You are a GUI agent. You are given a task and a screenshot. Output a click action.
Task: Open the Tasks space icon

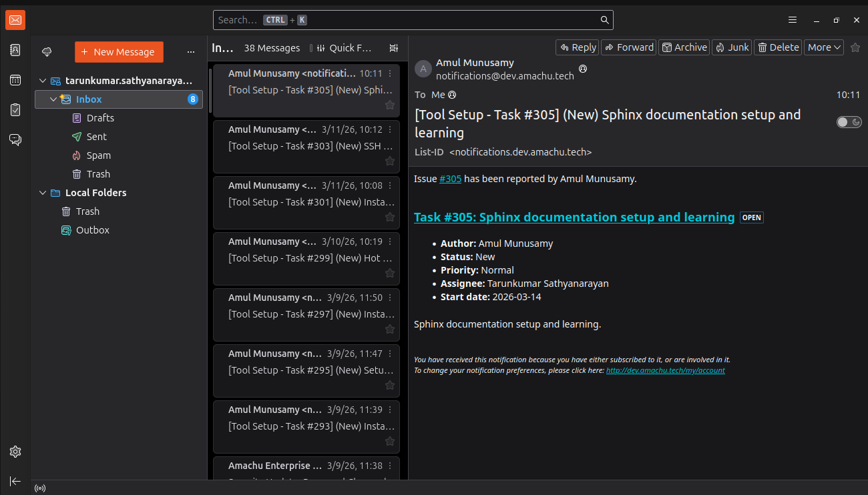tap(15, 110)
